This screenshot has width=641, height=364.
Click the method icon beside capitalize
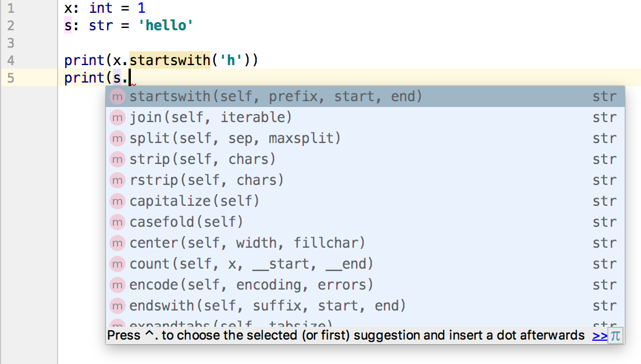click(118, 201)
